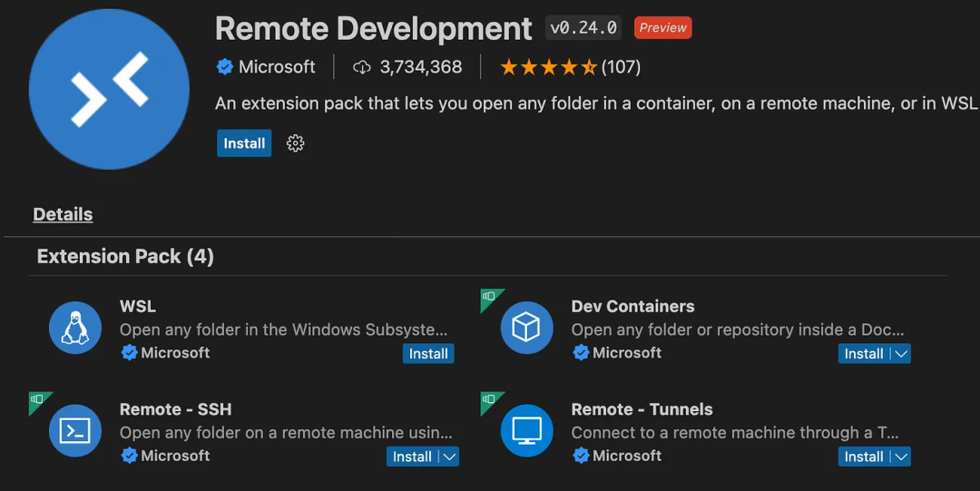
Task: Install the Remote - SSH extension
Action: click(x=412, y=457)
